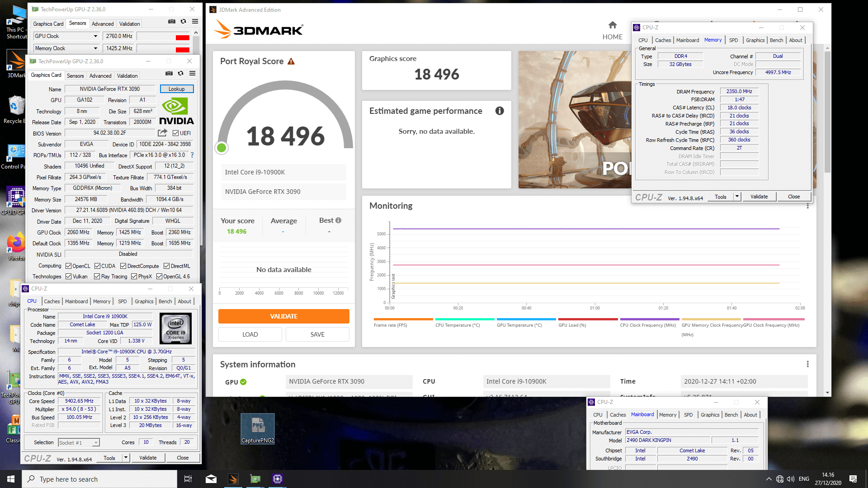Expand the GPU Clock sensor dropdown
The height and width of the screenshot is (488, 868).
[x=95, y=36]
